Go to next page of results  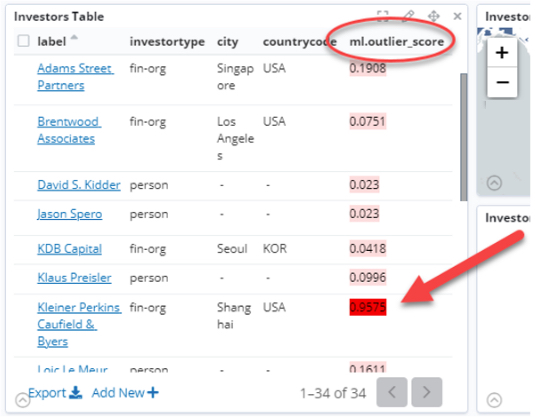[427, 392]
